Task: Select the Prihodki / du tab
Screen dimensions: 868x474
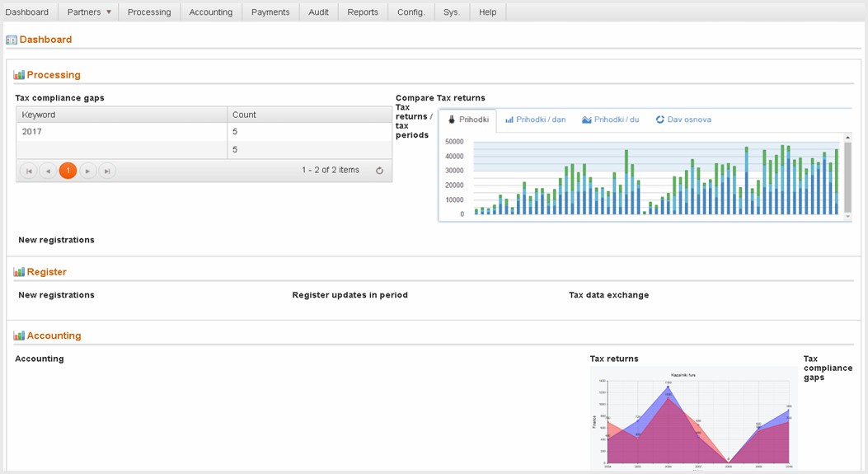Action: (x=610, y=120)
